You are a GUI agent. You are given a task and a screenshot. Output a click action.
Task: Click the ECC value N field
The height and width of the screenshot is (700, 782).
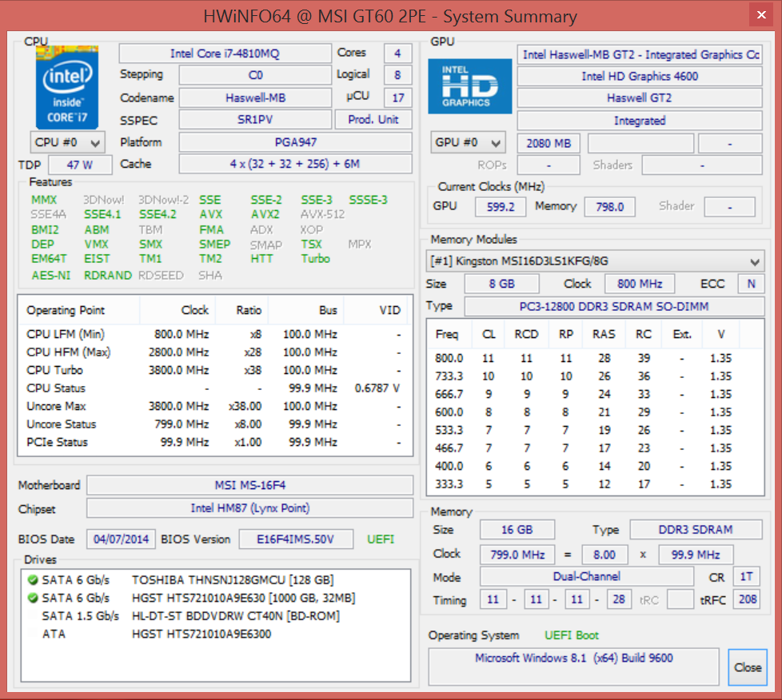coord(751,284)
